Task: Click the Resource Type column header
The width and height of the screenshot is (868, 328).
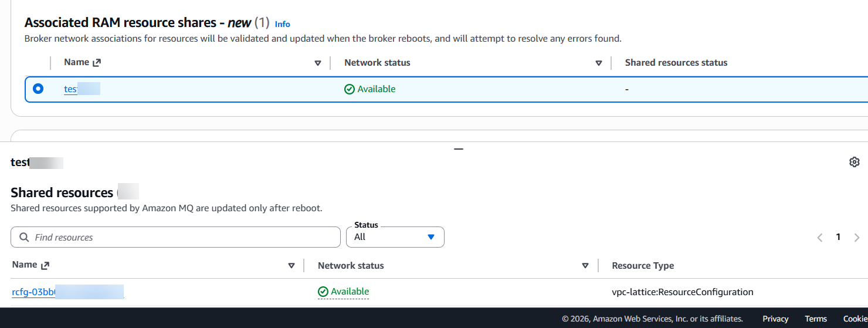Action: click(x=643, y=266)
